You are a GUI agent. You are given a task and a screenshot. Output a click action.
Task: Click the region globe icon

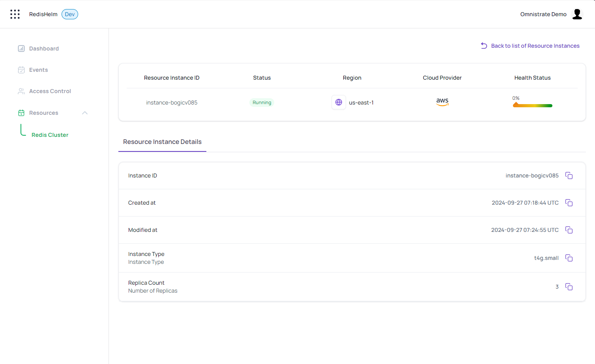(x=339, y=103)
